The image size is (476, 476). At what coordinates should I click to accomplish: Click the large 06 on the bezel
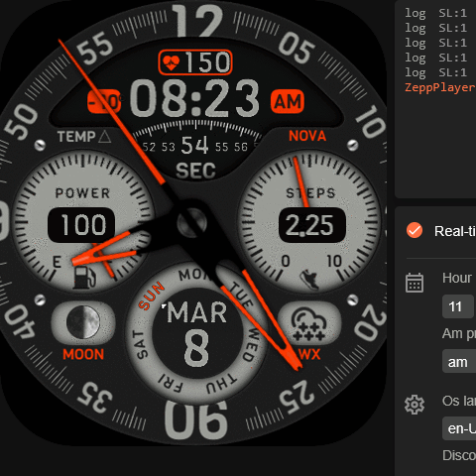coord(196,420)
